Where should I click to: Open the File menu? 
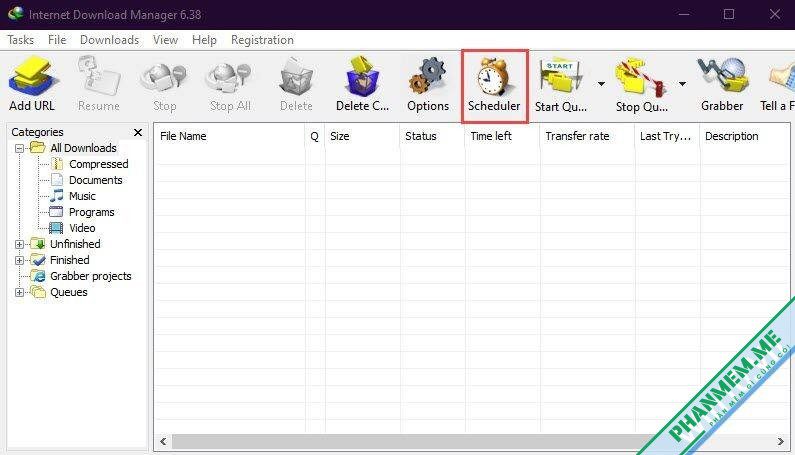(x=57, y=40)
